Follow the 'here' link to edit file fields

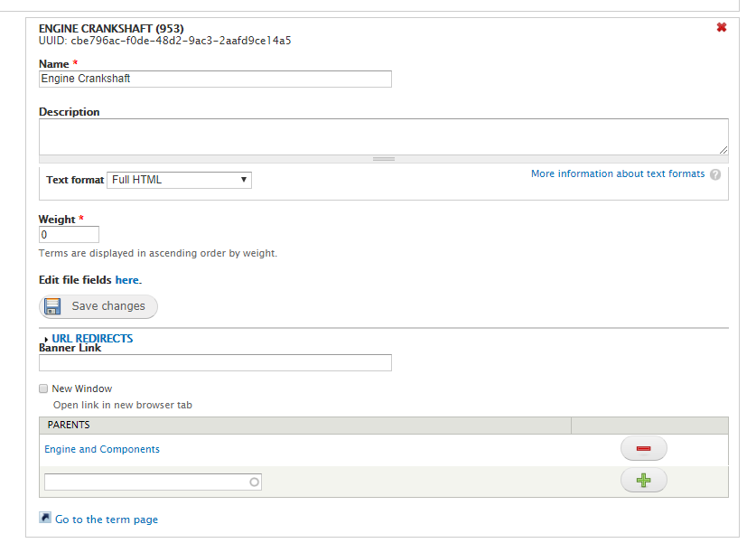pos(127,280)
